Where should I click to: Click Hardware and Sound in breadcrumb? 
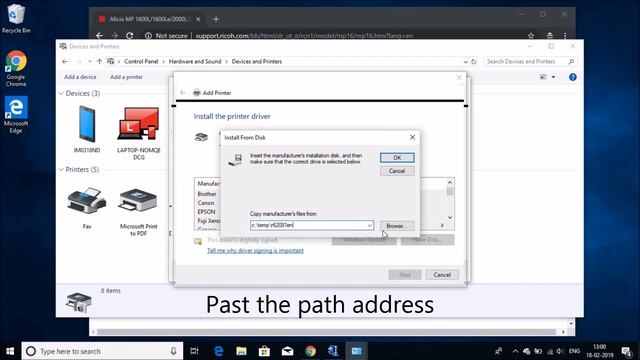pyautogui.click(x=195, y=62)
